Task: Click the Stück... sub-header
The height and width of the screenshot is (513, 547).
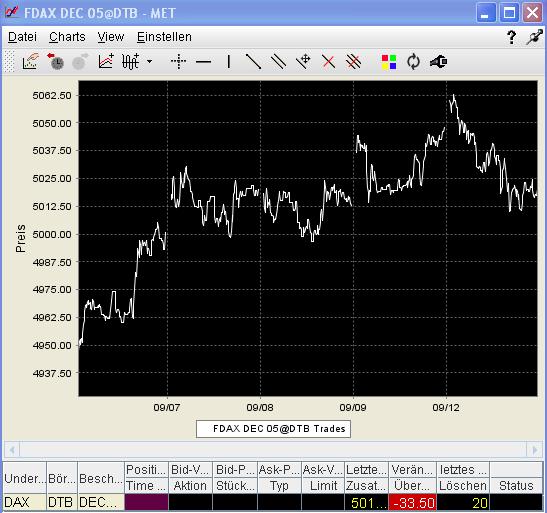Action: coord(234,485)
